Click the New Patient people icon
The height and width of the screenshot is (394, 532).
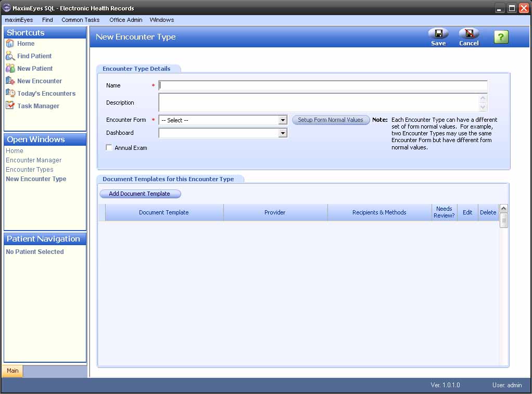[10, 68]
